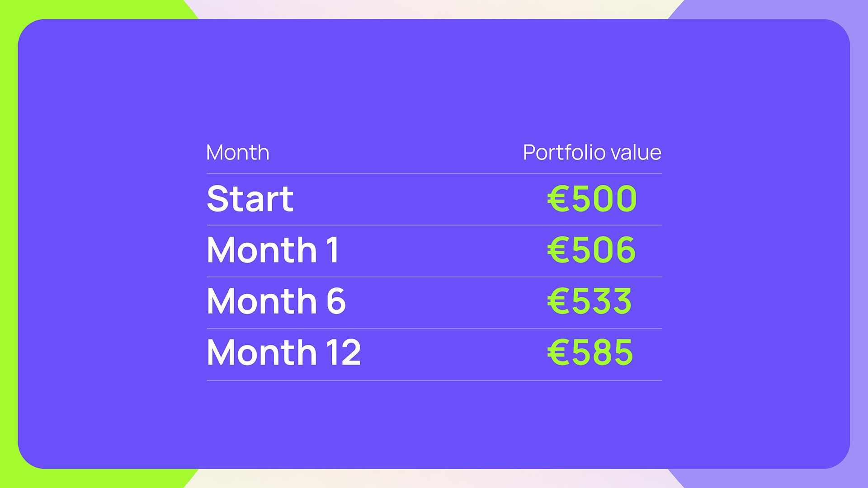Click the divider line under the header row
868x488 pixels.
(434, 173)
